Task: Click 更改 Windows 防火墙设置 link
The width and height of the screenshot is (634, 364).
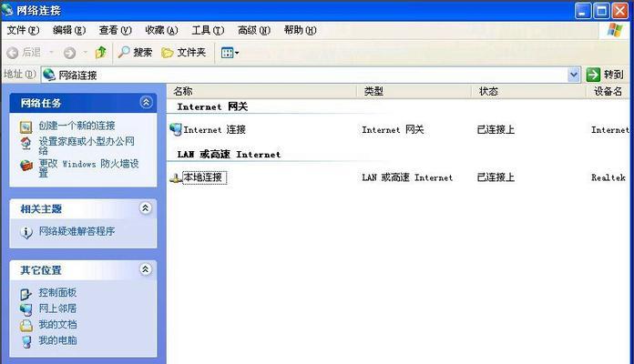Action: click(x=88, y=168)
